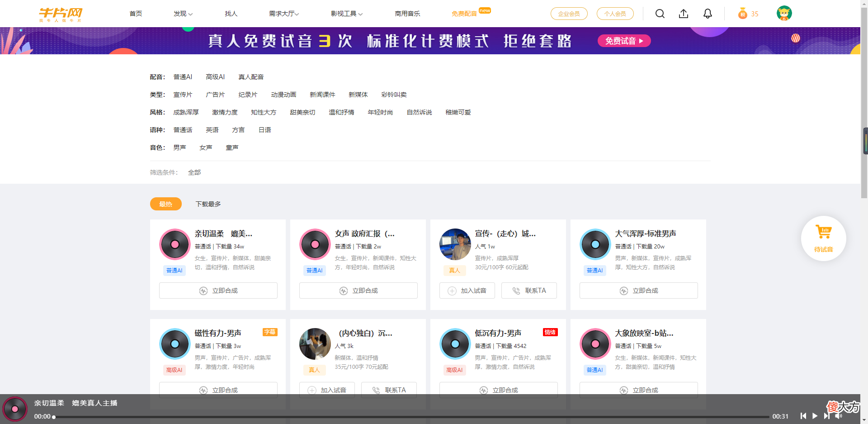This screenshot has width=868, height=424.
Task: Filter 类型 by 宣传片
Action: coord(183,95)
